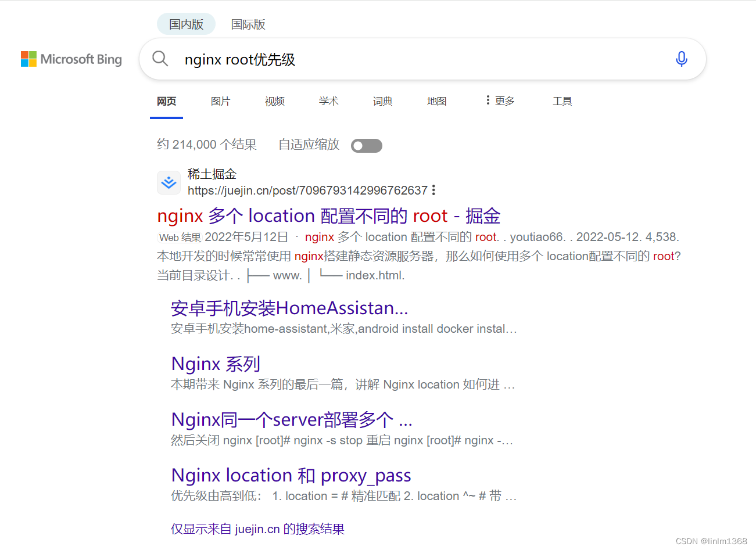Select the 学术 results tab
Image resolution: width=756 pixels, height=550 pixels.
328,102
